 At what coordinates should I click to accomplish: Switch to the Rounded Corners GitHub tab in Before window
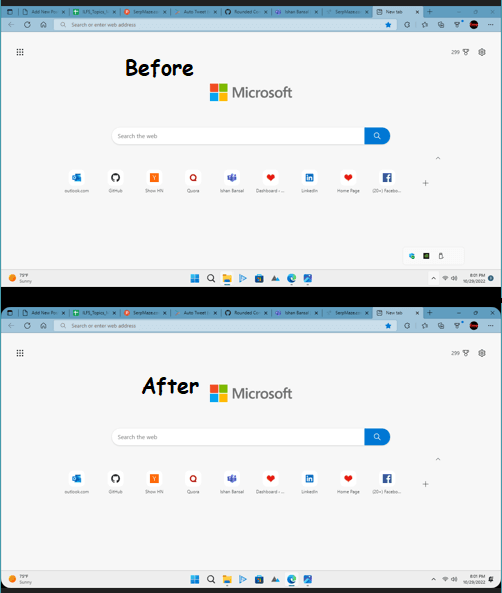click(246, 12)
